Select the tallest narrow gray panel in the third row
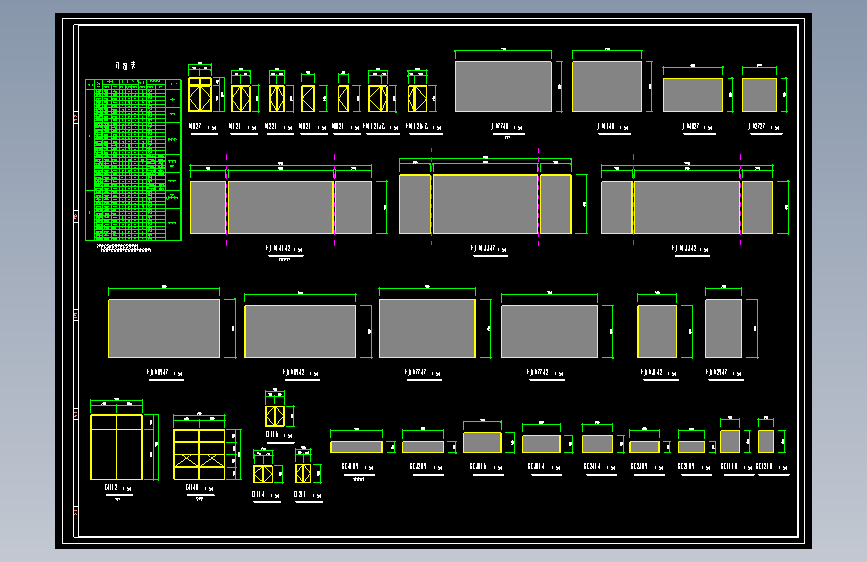The width and height of the screenshot is (867, 562). [723, 329]
